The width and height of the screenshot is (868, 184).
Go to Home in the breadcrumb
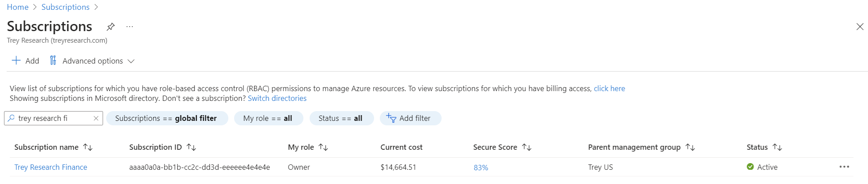[x=18, y=7]
